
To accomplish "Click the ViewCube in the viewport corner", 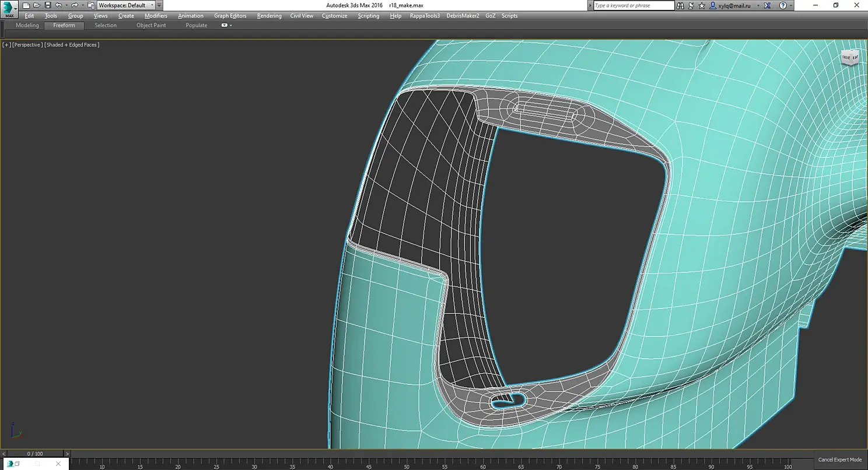I will (x=849, y=57).
